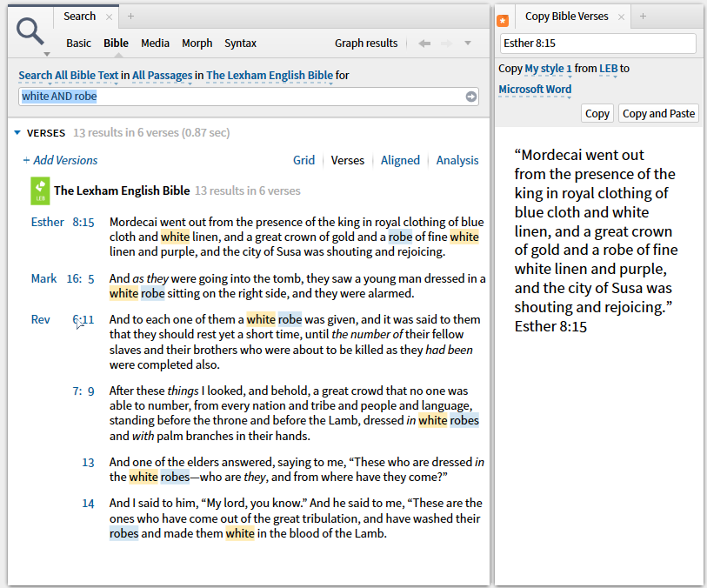Image resolution: width=707 pixels, height=588 pixels.
Task: Select Verses results view
Action: tap(348, 160)
